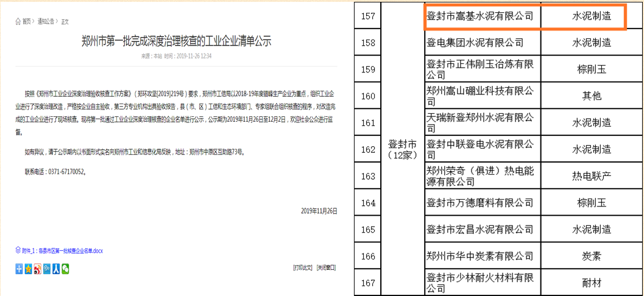Select the highlighted 登封市嵩基水泥有限公司 cell

[x=480, y=16]
